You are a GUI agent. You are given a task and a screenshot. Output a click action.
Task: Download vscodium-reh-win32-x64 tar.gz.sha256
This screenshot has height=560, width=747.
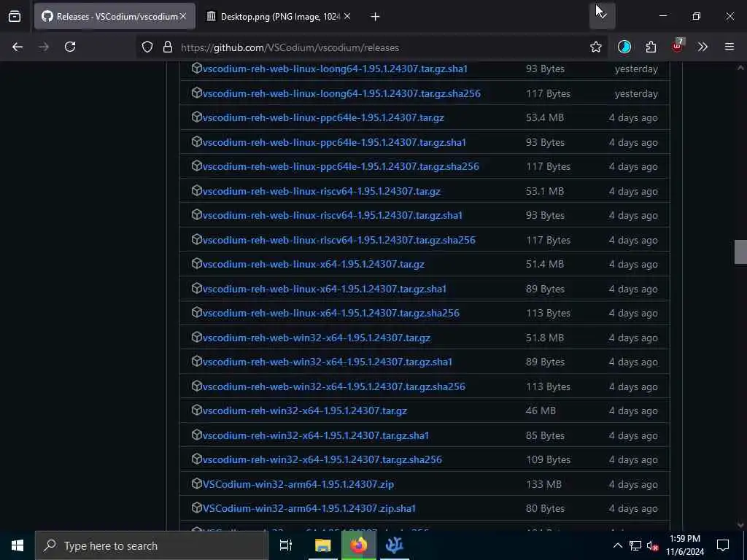click(322, 459)
